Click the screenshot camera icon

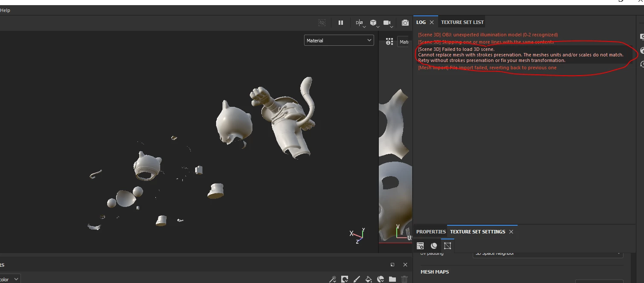point(405,23)
